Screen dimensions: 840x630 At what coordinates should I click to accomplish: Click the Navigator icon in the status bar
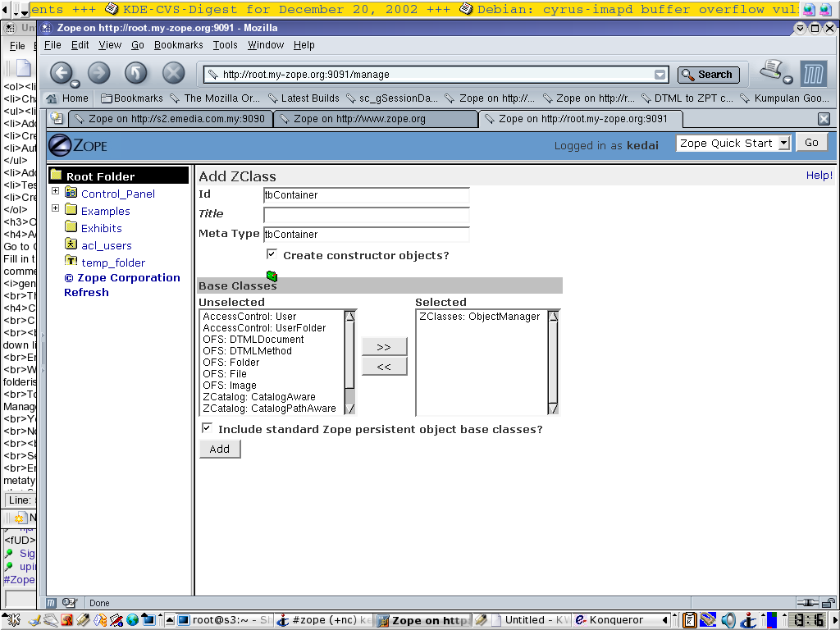coord(51,603)
